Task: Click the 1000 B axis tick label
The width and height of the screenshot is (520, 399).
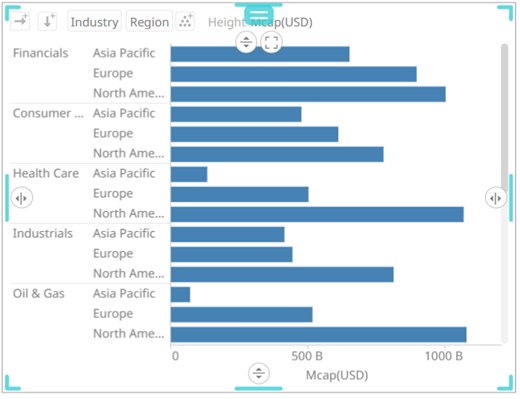Action: point(444,356)
